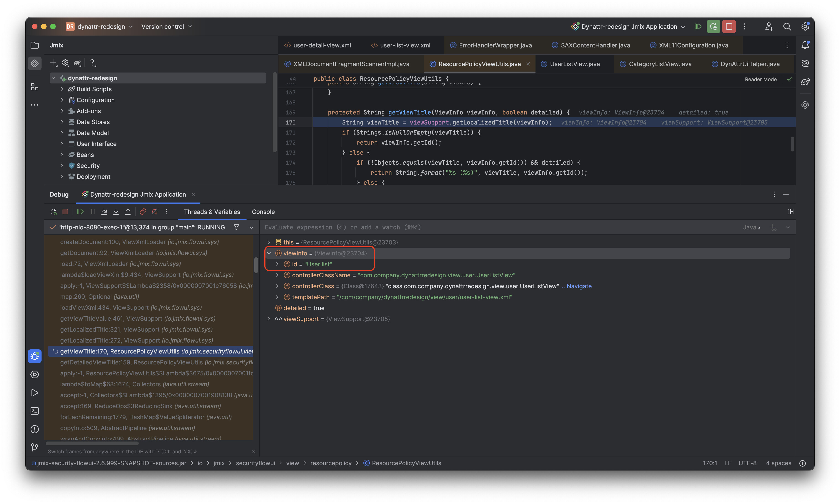Switch to user-detail-view.xml tab
840x504 pixels.
coord(318,45)
